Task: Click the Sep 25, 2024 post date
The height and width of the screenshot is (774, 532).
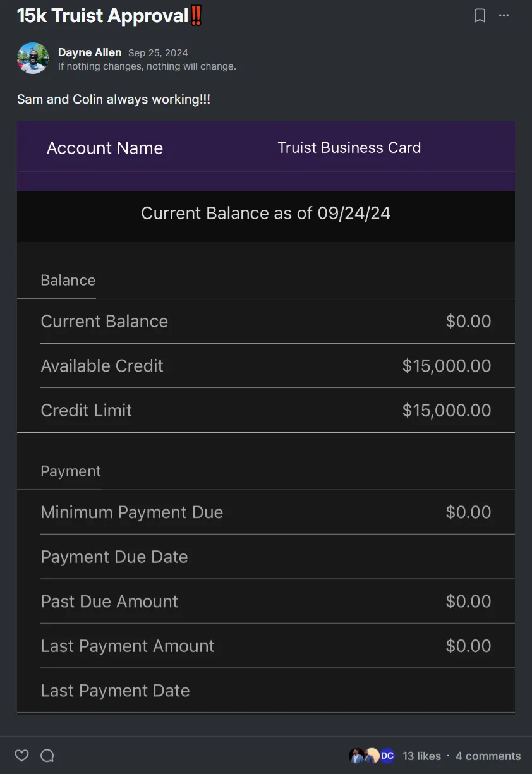Action: (x=158, y=53)
